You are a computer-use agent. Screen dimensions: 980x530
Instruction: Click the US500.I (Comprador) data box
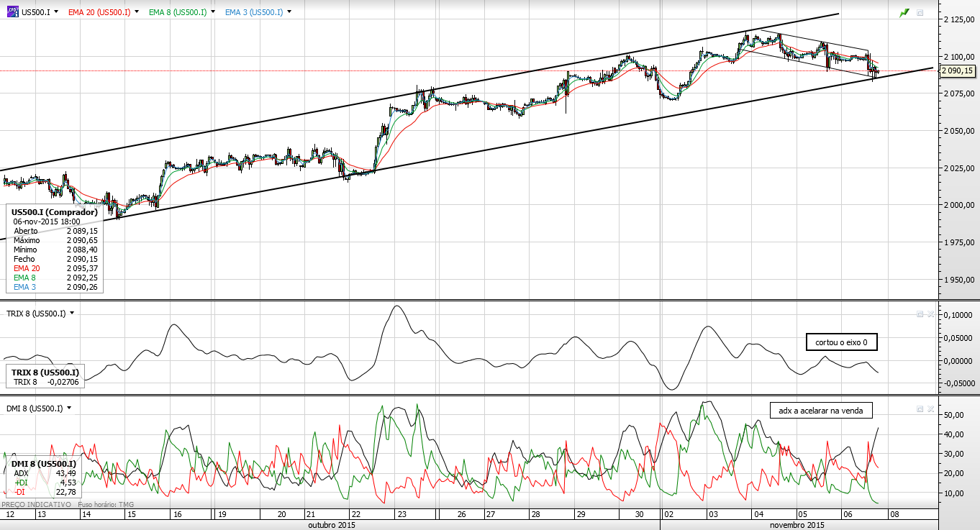(x=56, y=250)
